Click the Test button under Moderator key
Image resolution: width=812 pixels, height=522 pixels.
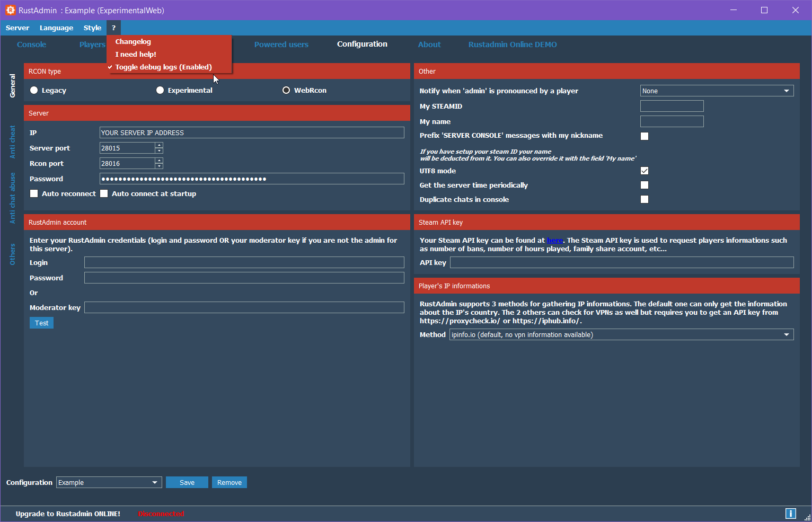(41, 323)
